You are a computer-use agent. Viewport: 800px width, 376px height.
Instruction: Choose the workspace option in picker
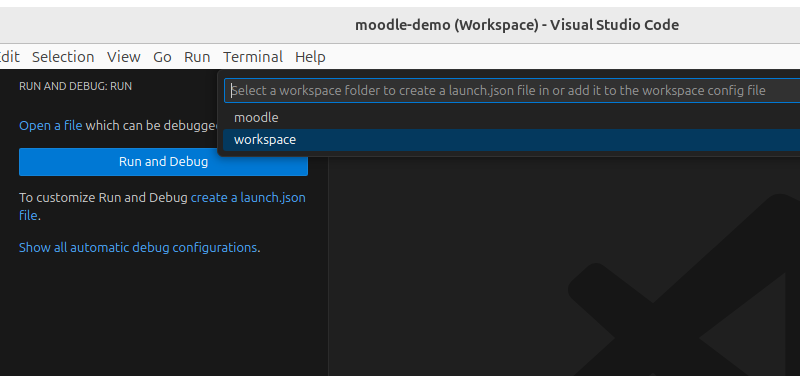[x=511, y=140]
